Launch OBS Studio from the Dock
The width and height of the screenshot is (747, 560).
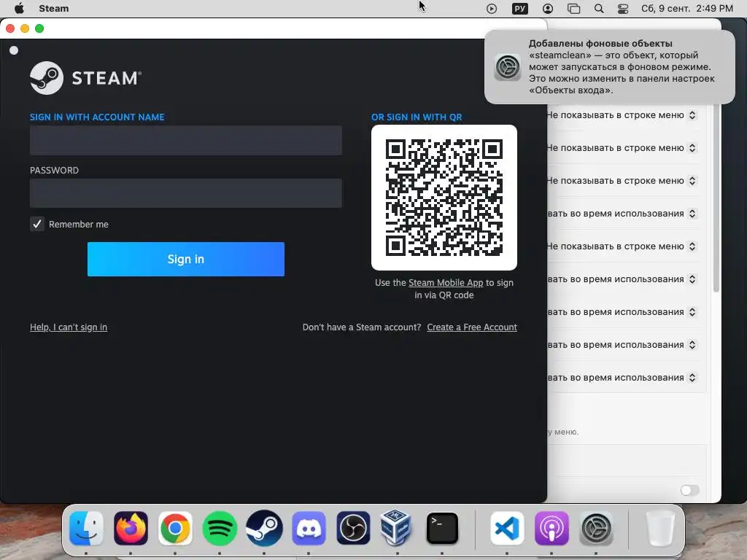(x=353, y=529)
